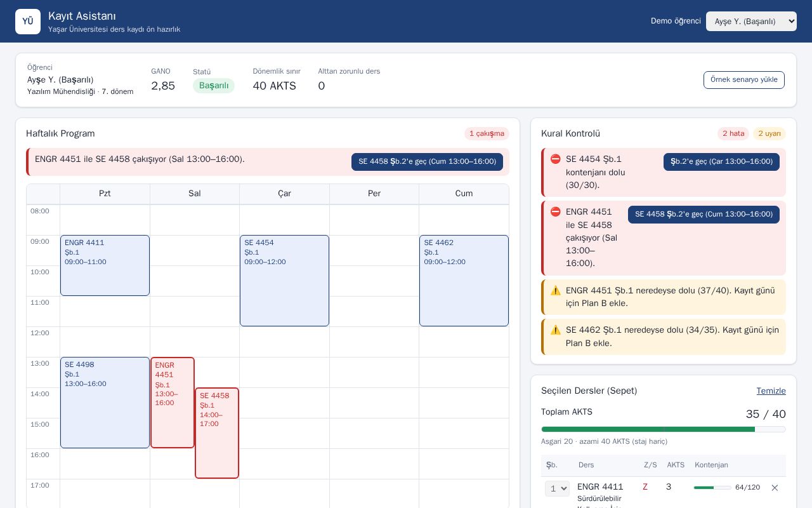Click the warning icon for SE 4462 neredeyse dolu

tap(556, 330)
